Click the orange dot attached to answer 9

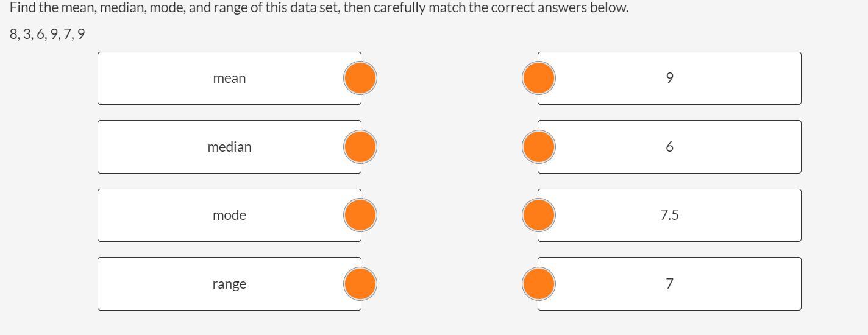[x=539, y=78]
